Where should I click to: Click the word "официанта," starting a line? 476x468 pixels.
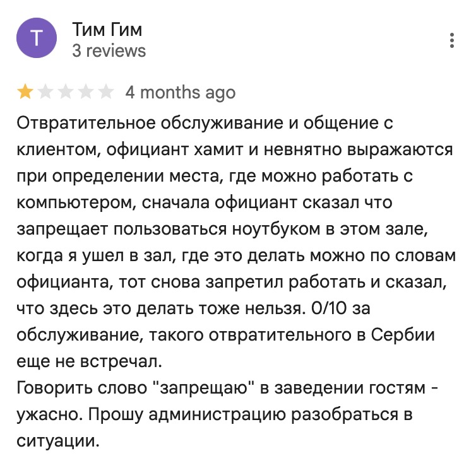coord(65,283)
